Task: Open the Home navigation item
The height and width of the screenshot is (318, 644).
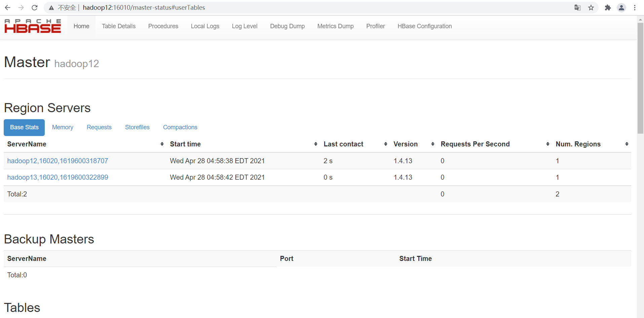Action: click(x=81, y=26)
